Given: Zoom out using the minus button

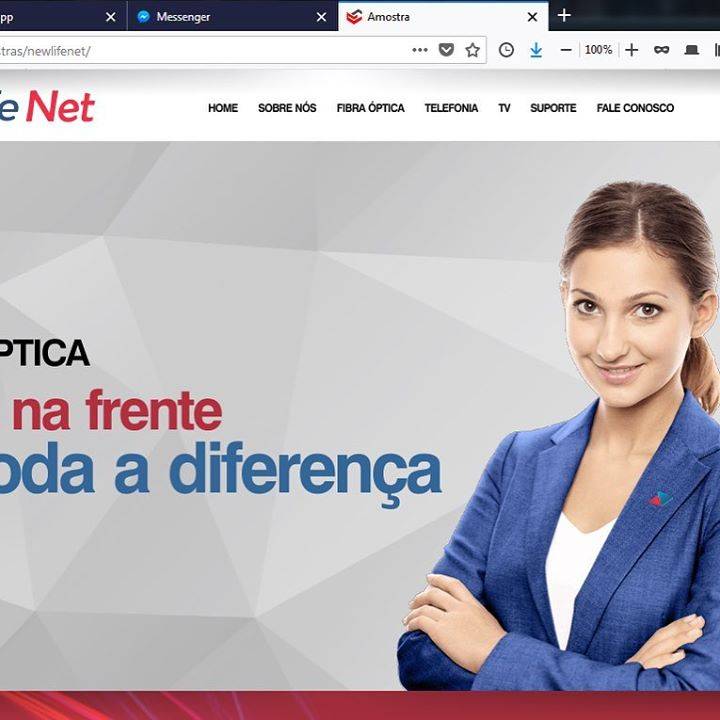Looking at the screenshot, I should [x=566, y=50].
